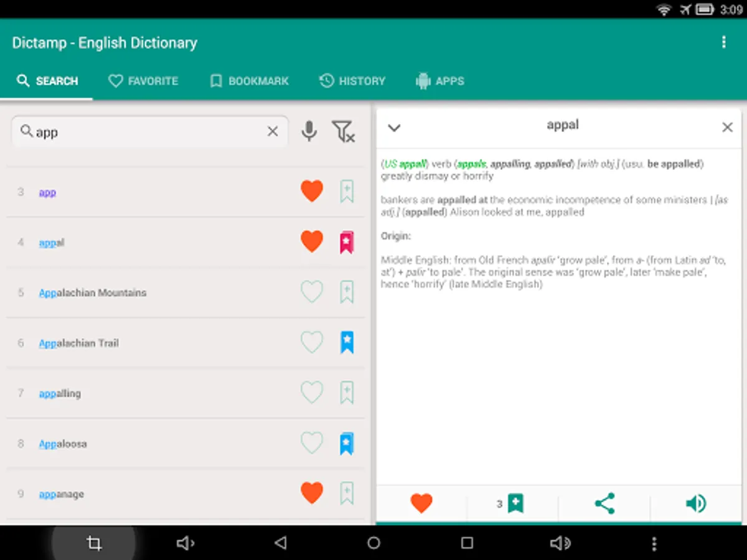
Task: Remove the blue bookmark on 'Appaloosa'
Action: (347, 444)
